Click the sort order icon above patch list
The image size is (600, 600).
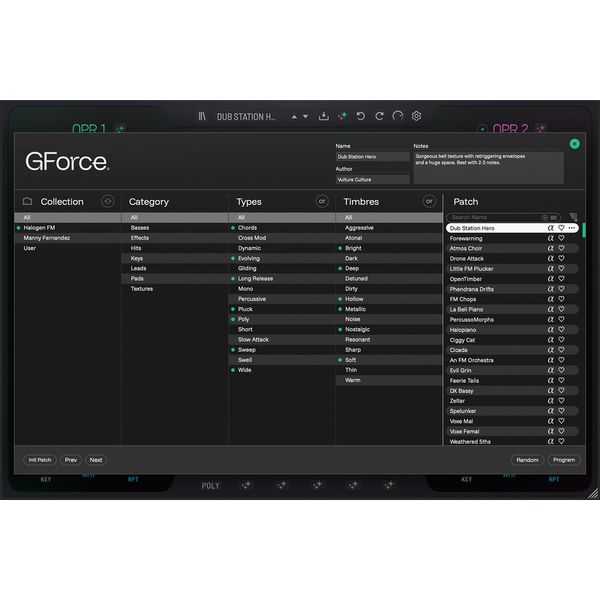(x=573, y=217)
